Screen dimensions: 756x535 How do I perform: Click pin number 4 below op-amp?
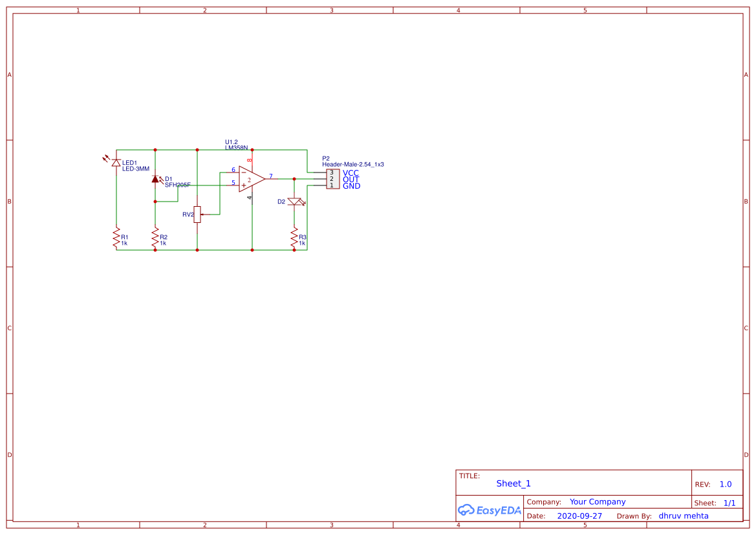249,198
